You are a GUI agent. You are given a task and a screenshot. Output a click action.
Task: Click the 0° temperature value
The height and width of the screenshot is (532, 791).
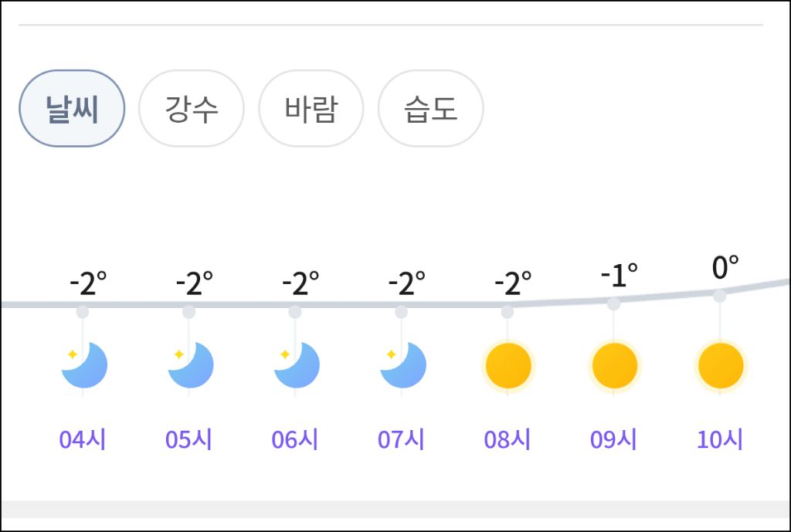(725, 268)
